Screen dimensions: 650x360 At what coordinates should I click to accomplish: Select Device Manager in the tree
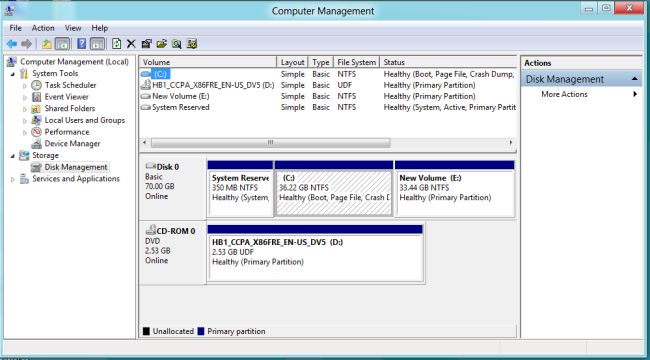tap(72, 144)
